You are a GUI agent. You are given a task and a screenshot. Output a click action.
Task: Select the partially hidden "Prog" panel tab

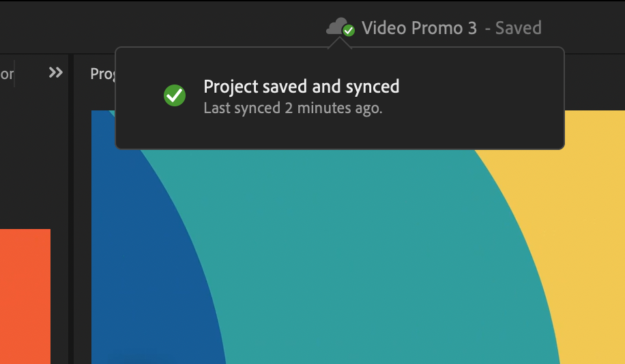click(102, 74)
